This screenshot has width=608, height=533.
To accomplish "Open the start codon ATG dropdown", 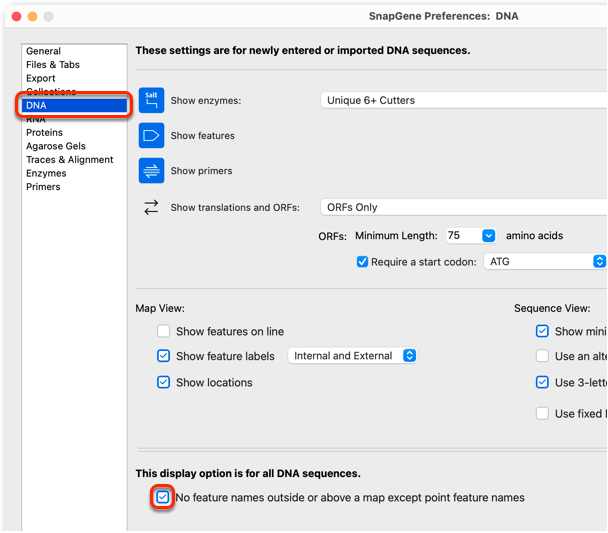I will pyautogui.click(x=545, y=262).
